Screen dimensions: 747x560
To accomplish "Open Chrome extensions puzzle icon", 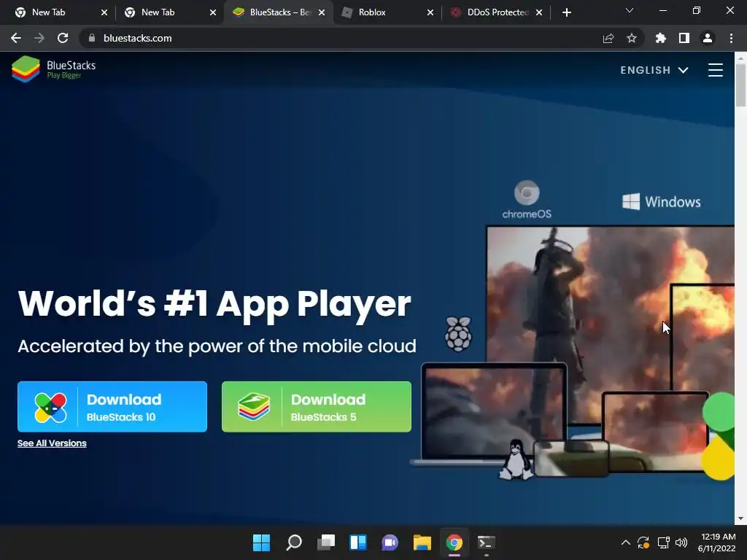I will click(x=661, y=38).
